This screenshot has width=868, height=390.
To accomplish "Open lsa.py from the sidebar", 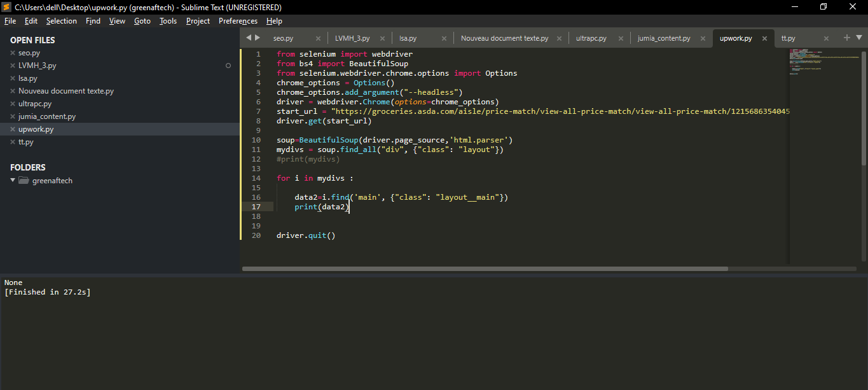I will 28,78.
